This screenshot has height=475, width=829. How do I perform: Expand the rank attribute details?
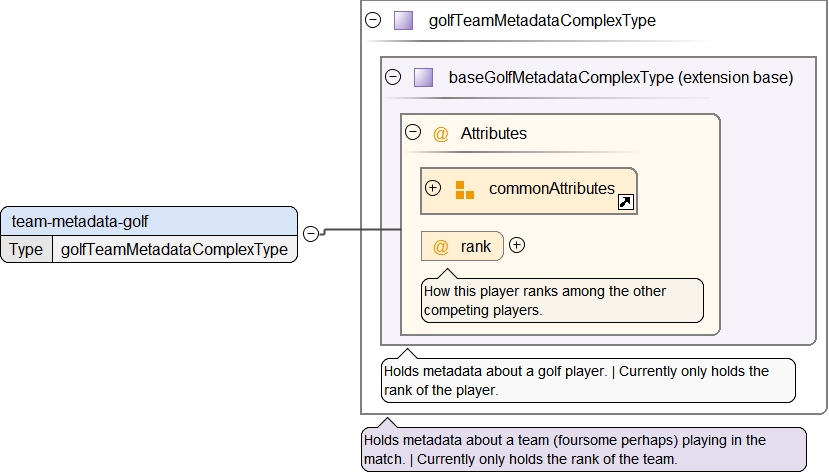[517, 245]
